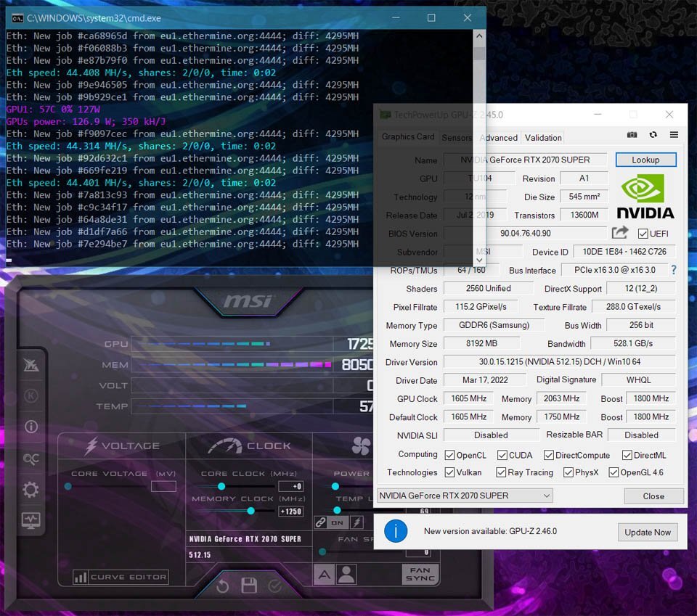Open the GPU-Z hamburger menu

coord(674,134)
